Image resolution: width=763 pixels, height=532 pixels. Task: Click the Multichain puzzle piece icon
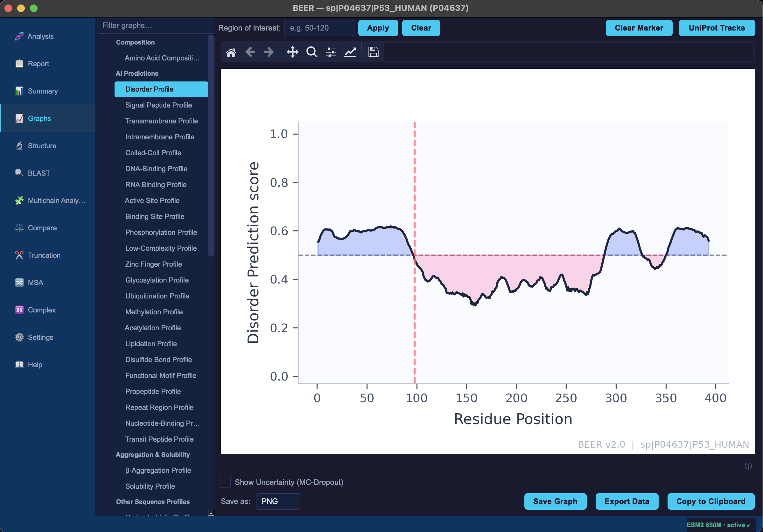point(19,200)
